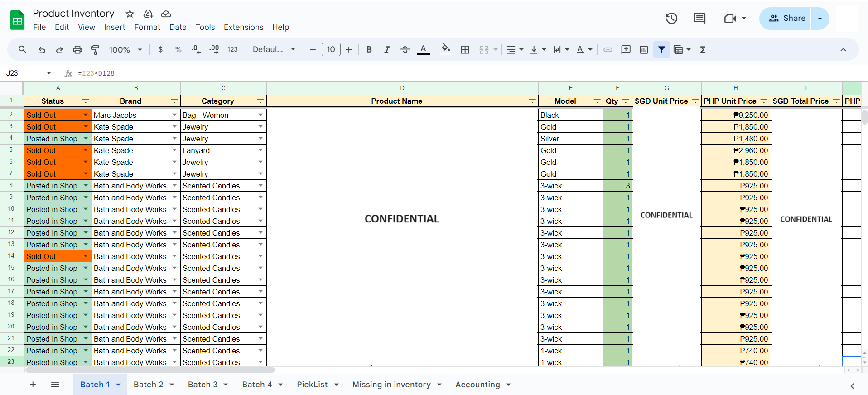Open the Share options dropdown arrow

coord(820,19)
